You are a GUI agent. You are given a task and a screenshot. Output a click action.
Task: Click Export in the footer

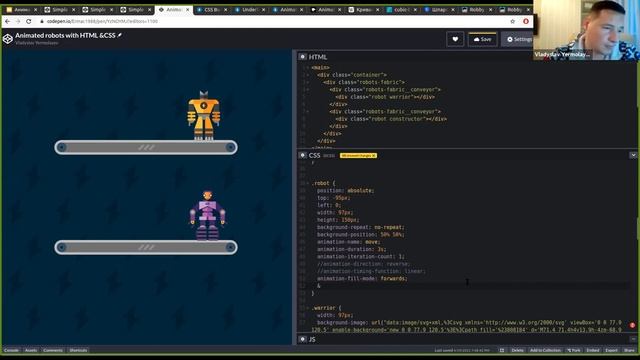pyautogui.click(x=611, y=350)
